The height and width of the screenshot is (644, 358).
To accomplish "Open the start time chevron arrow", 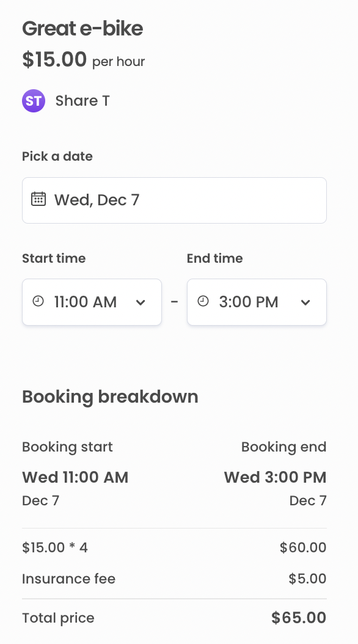I will (x=141, y=302).
